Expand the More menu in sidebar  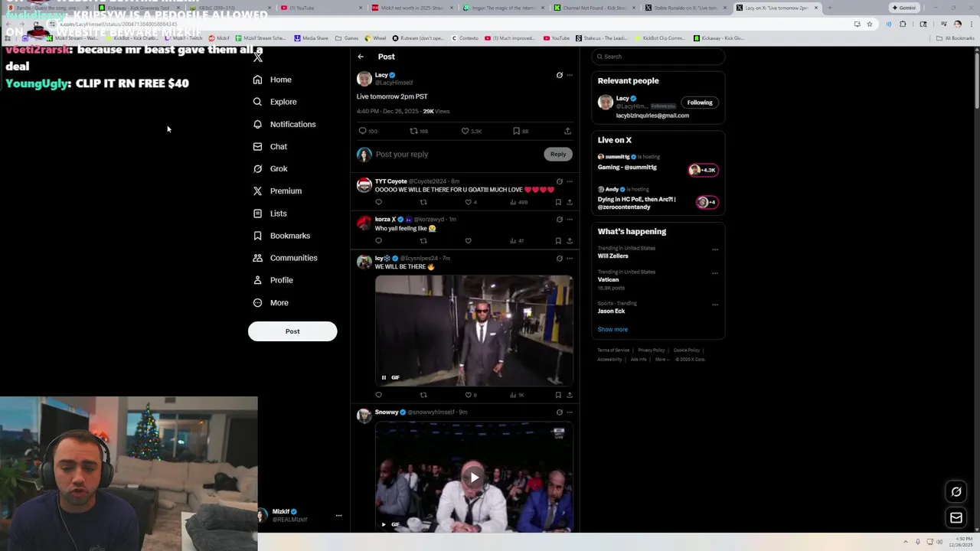click(x=271, y=303)
